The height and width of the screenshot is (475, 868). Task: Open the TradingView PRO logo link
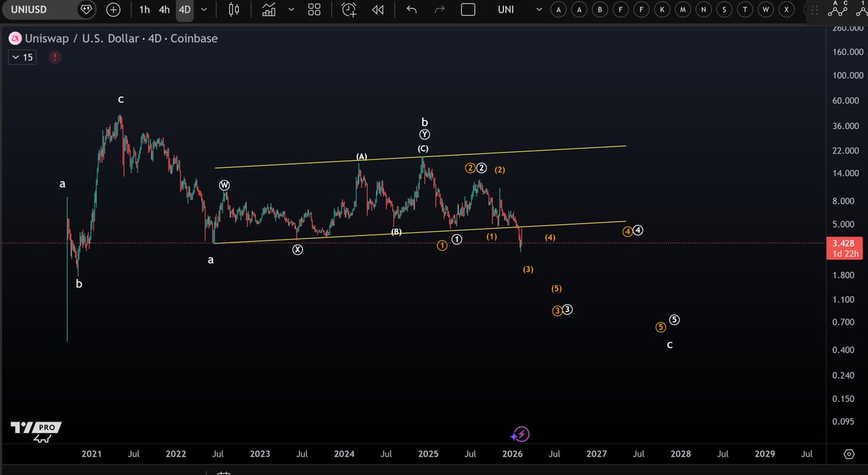(36, 432)
